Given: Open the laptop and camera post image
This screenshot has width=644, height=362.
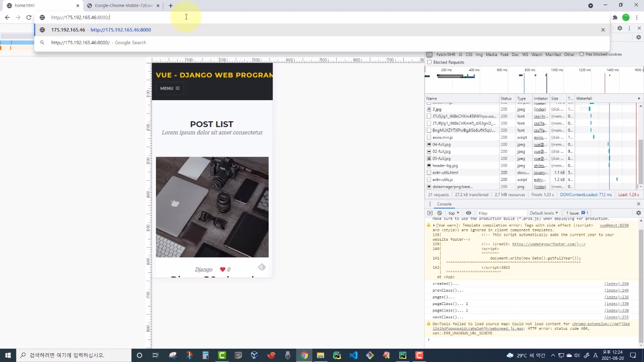Looking at the screenshot, I should coord(212,207).
